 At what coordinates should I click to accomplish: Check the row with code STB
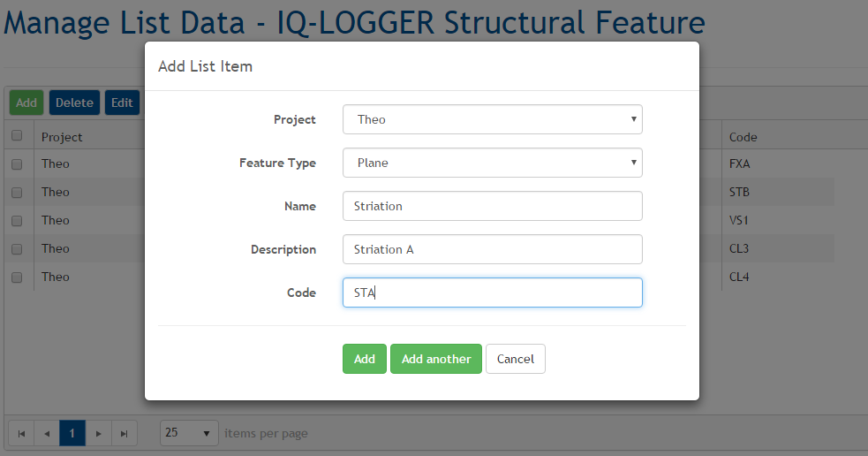17,193
